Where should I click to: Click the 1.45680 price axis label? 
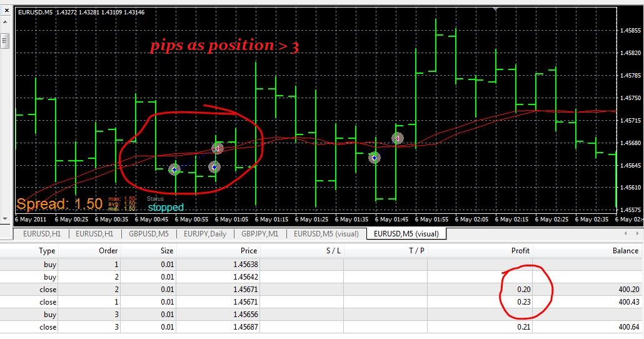pos(630,143)
